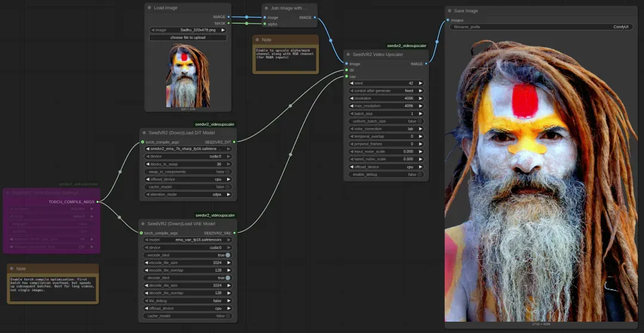644x333 pixels.
Task: Click the TORCH_COMPILE_ARGS output connector
Action: click(98, 202)
